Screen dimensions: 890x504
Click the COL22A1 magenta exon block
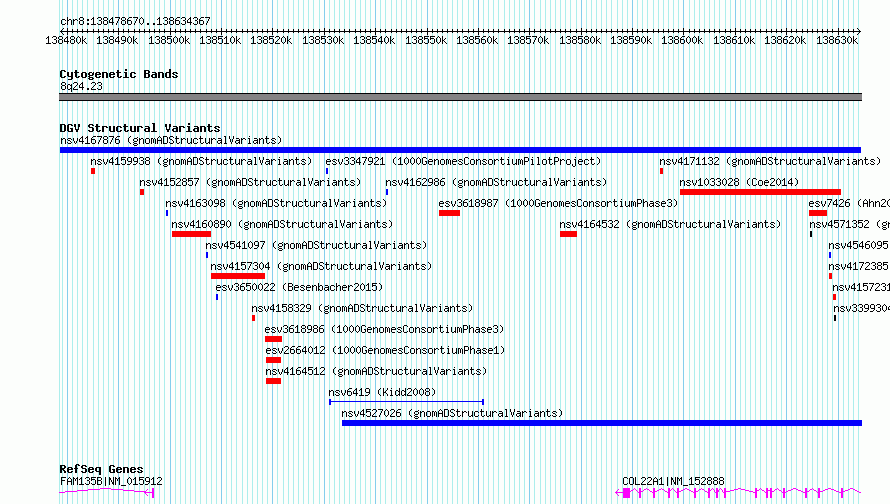click(x=627, y=493)
